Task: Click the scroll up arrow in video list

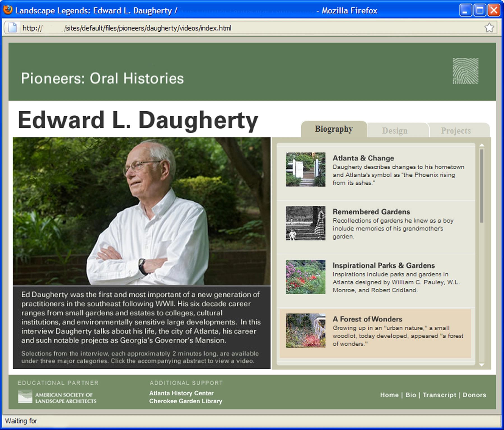Action: pos(482,145)
